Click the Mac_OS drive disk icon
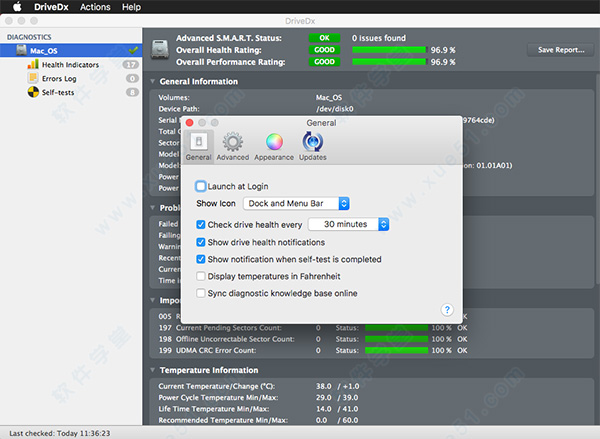The width and height of the screenshot is (600, 439). pos(21,50)
